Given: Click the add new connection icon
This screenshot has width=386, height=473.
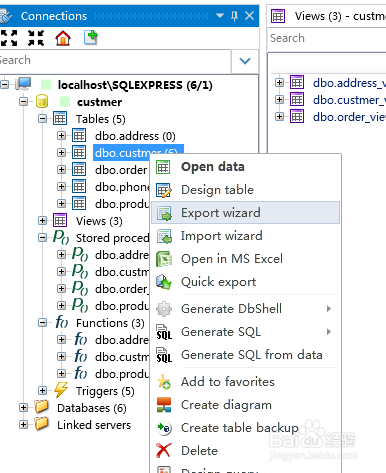Looking at the screenshot, I should point(90,37).
